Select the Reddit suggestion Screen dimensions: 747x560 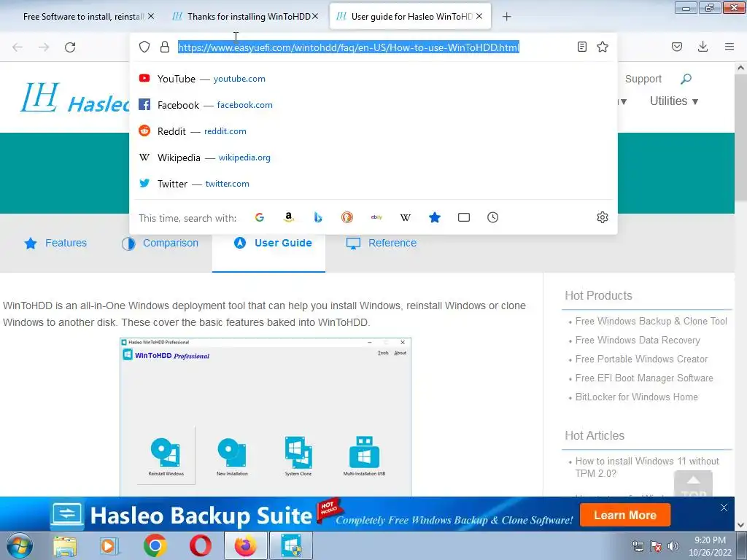coord(371,131)
